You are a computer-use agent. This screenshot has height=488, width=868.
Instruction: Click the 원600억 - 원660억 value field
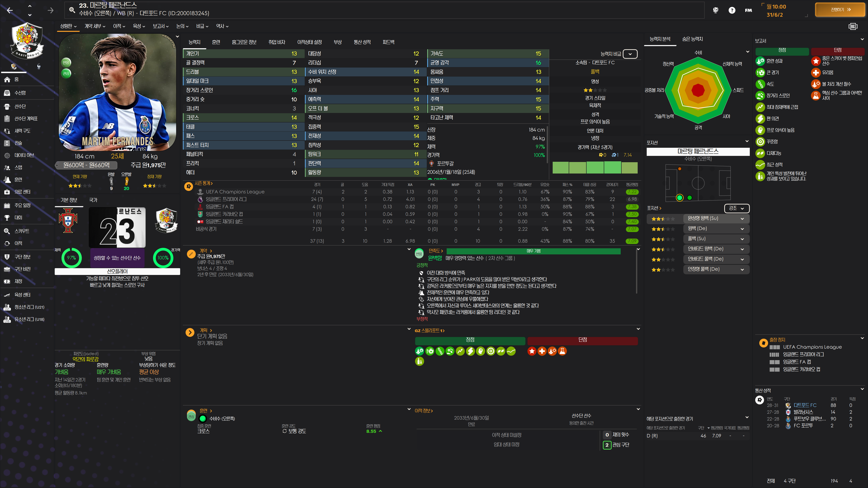click(x=87, y=165)
